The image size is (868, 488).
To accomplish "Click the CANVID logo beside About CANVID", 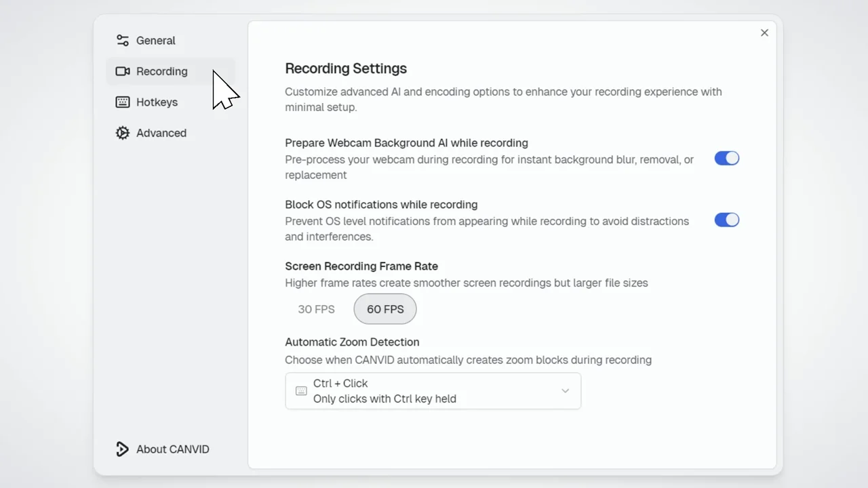I will tap(122, 449).
